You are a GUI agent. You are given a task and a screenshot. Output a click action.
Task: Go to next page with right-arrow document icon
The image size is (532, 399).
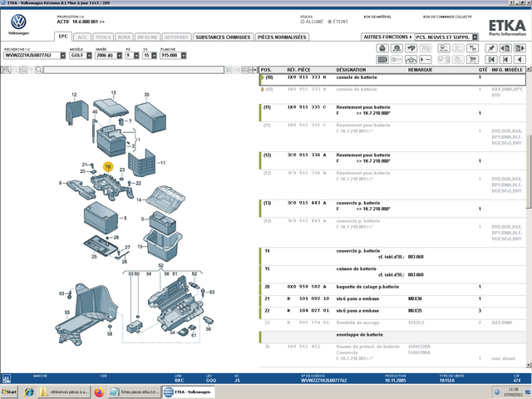520,48
